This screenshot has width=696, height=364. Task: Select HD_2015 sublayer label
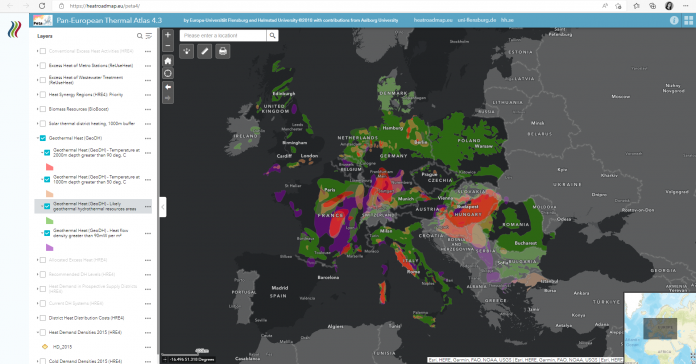point(62,347)
